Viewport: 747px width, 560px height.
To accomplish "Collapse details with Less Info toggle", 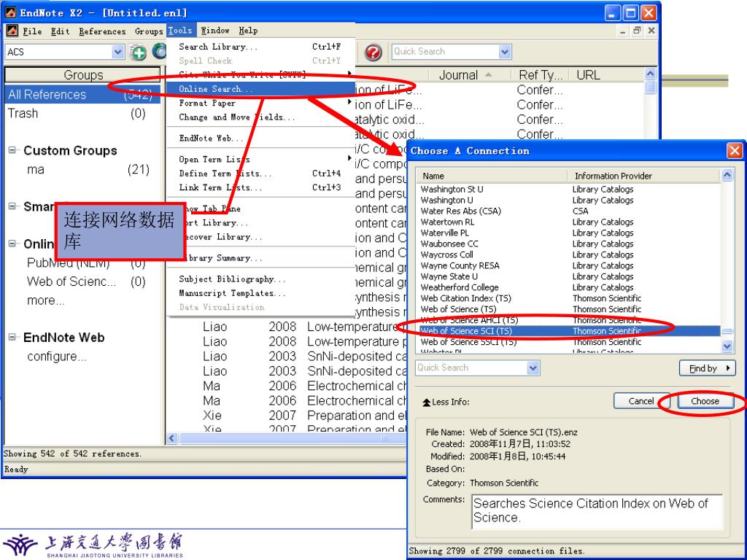I will [446, 402].
